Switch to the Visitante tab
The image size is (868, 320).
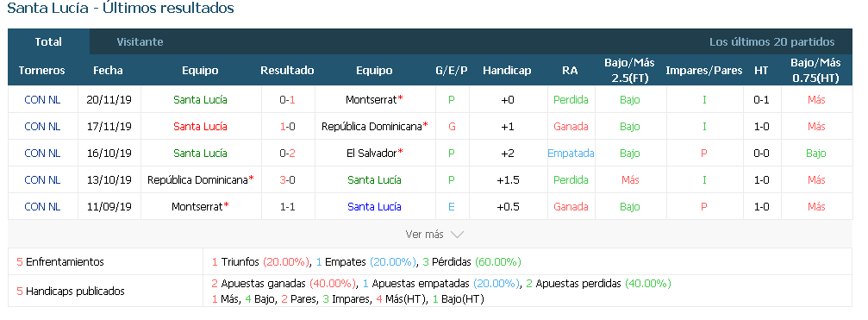point(140,42)
